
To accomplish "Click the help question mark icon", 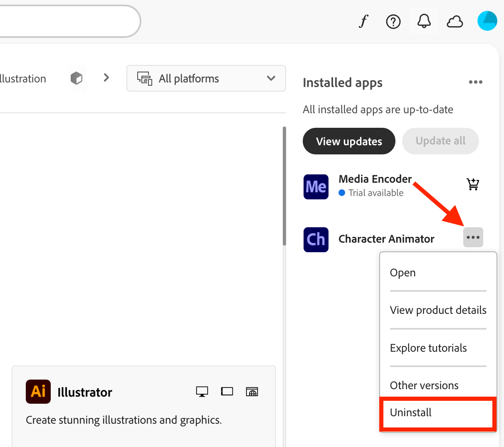I will [x=393, y=22].
